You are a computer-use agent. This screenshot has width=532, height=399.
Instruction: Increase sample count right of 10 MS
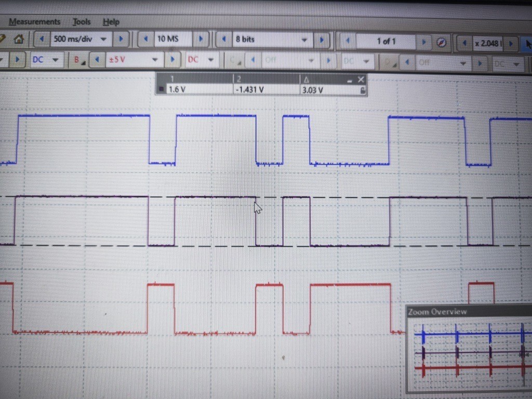[x=200, y=39]
